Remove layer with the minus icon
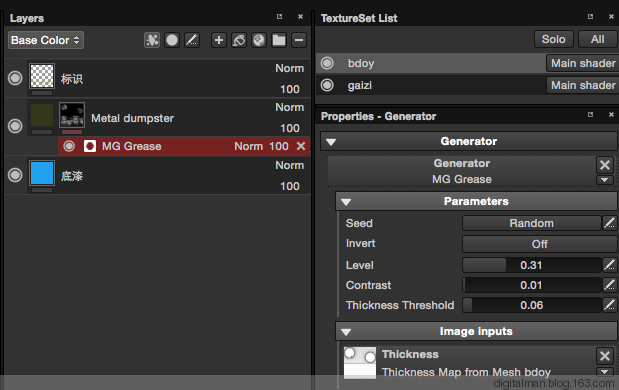 click(299, 40)
